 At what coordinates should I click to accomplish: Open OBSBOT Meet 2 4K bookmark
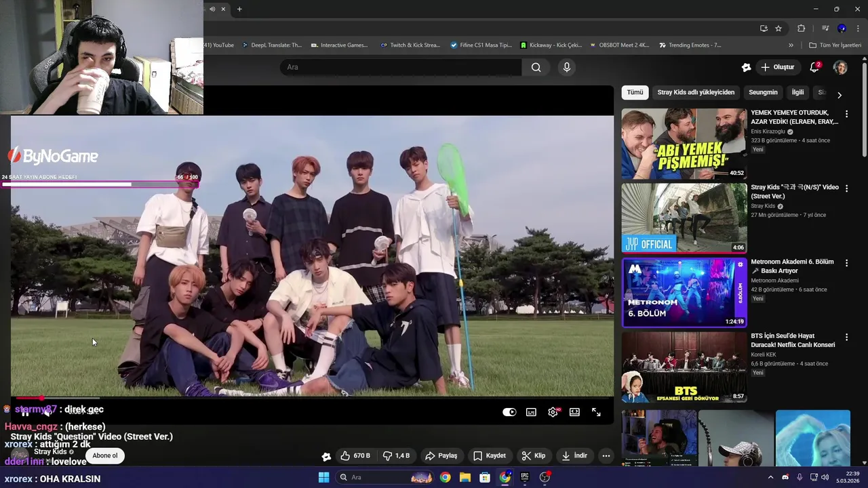pyautogui.click(x=620, y=45)
